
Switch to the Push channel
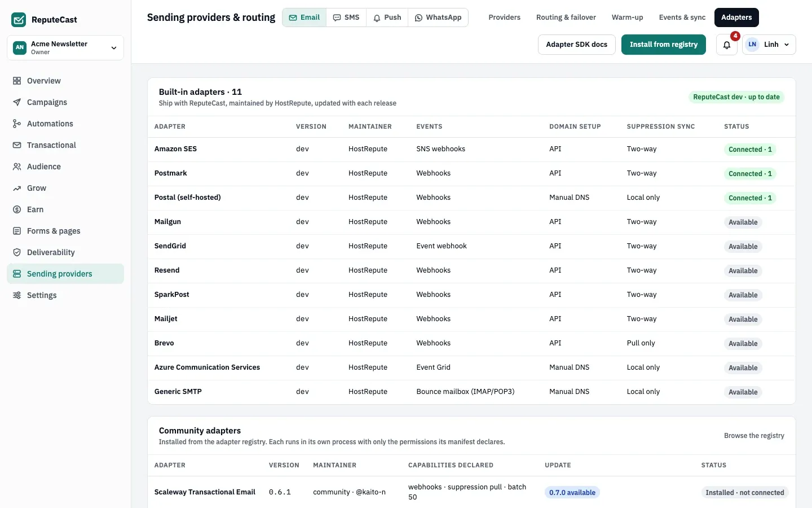pos(387,17)
